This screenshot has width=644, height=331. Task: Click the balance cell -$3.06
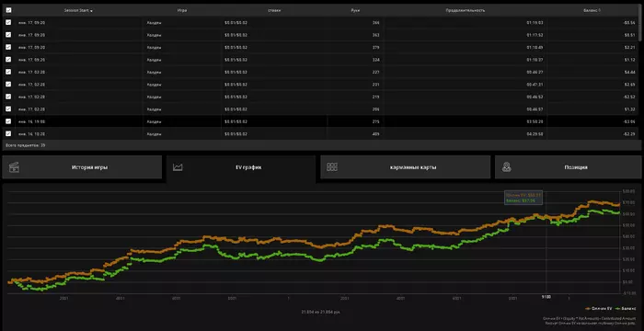tap(628, 121)
